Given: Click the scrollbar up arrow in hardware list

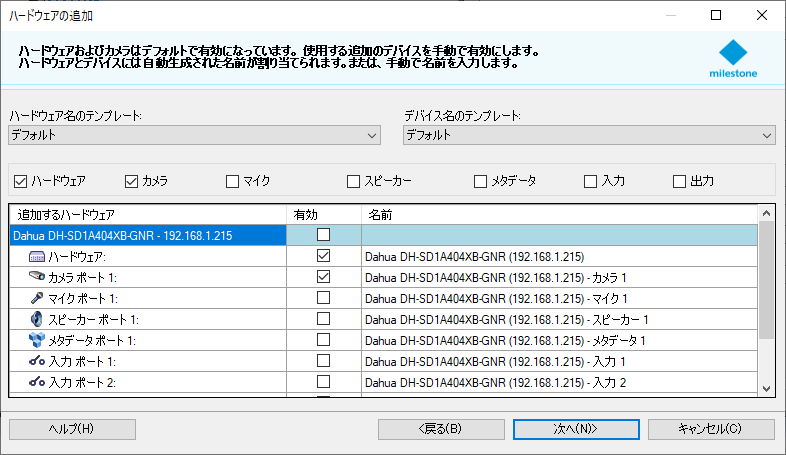Looking at the screenshot, I should pyautogui.click(x=766, y=213).
